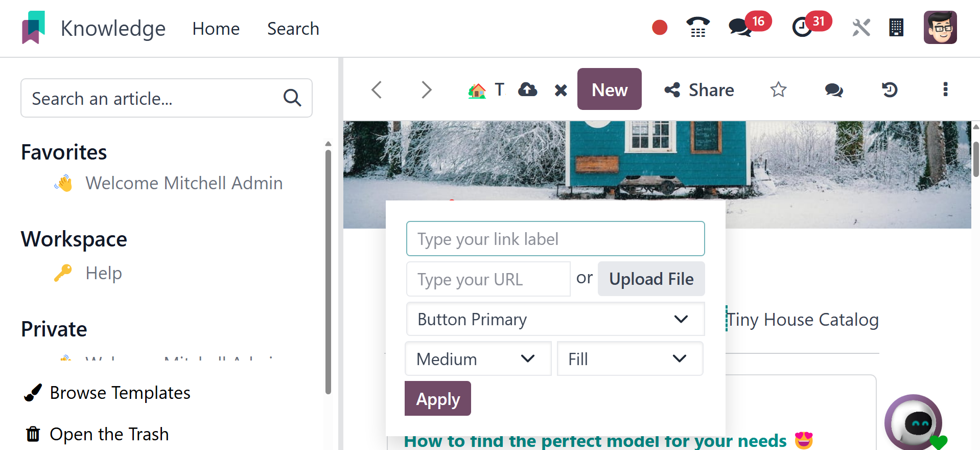Focus the Search an article field
980x450 pixels.
167,98
